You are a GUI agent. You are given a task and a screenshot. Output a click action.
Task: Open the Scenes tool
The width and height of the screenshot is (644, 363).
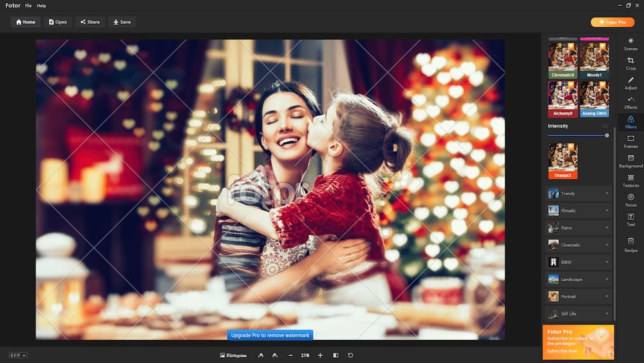(x=630, y=44)
